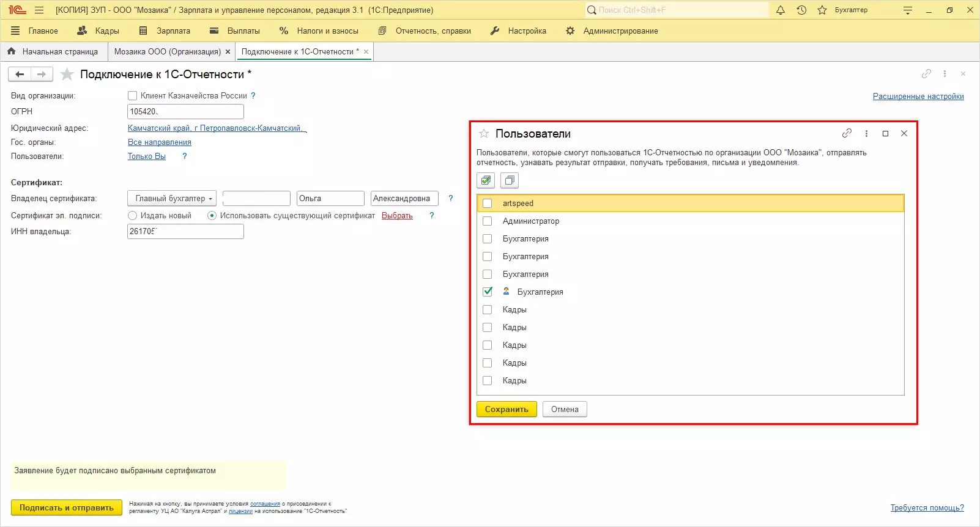Screen dimensions: 980x527
Task: Open notifications bell
Action: (x=781, y=10)
